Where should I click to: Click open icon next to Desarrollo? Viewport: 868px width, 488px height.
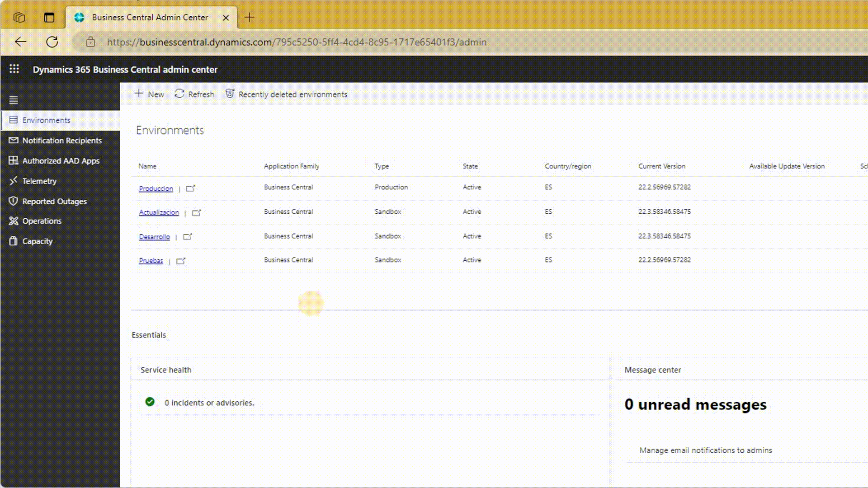[187, 237]
